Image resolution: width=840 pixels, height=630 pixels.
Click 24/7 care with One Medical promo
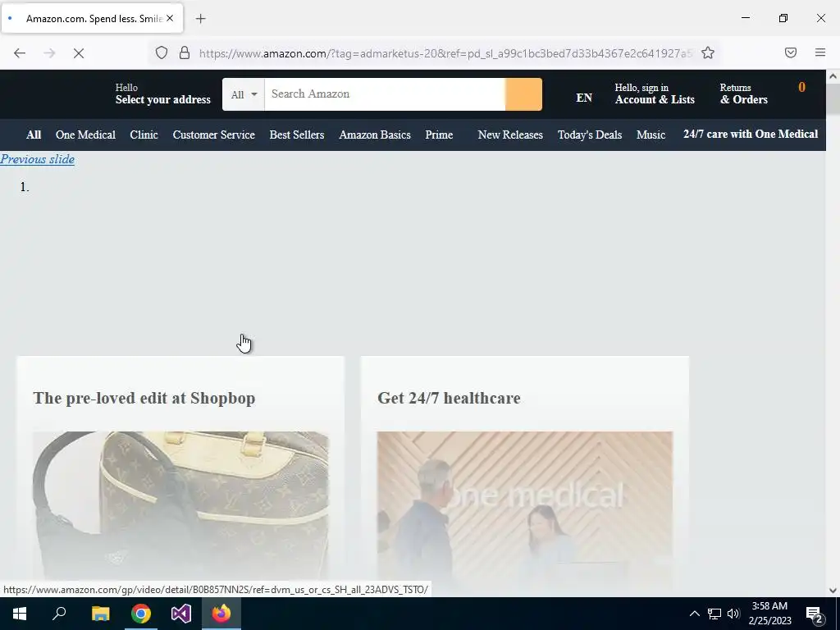click(x=751, y=134)
